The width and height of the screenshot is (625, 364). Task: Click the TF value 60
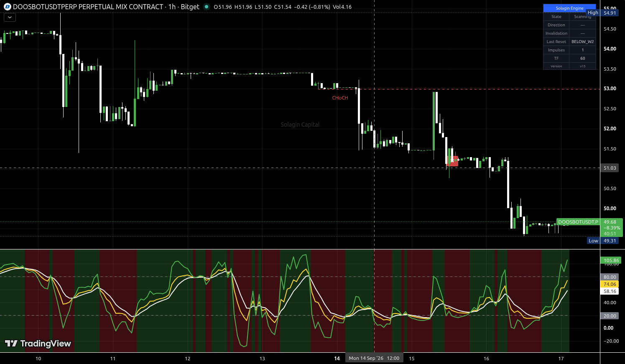point(583,59)
